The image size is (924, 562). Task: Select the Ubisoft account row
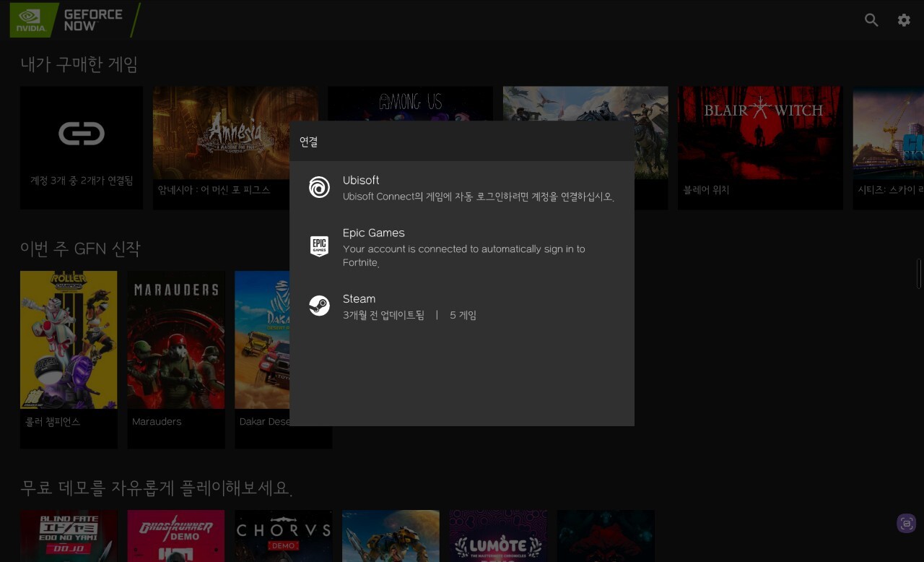point(462,188)
